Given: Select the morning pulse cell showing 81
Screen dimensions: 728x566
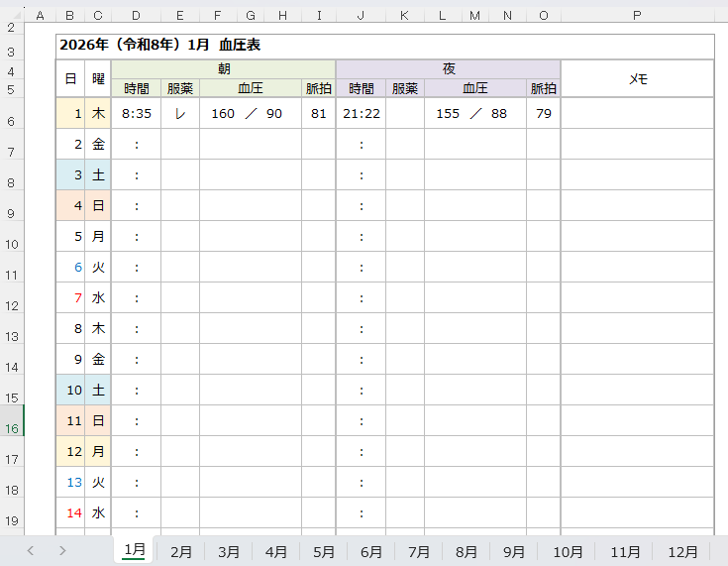Looking at the screenshot, I should click(x=318, y=114).
